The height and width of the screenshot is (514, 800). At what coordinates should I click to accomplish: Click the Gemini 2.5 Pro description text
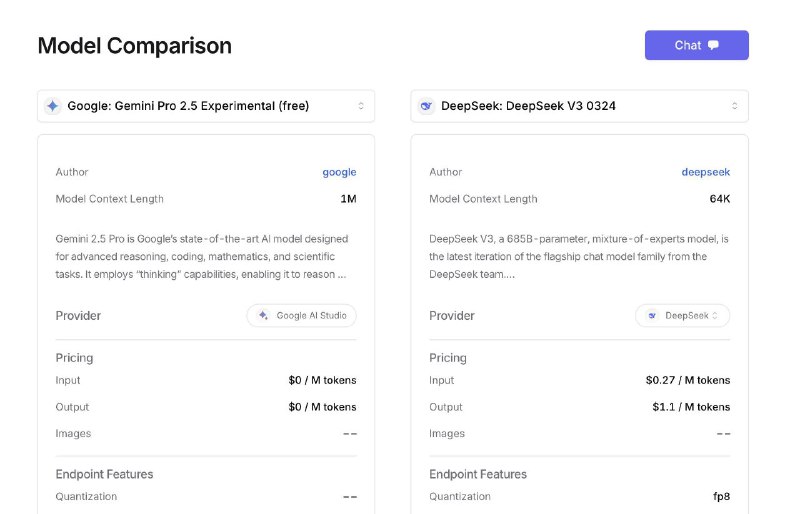202,256
